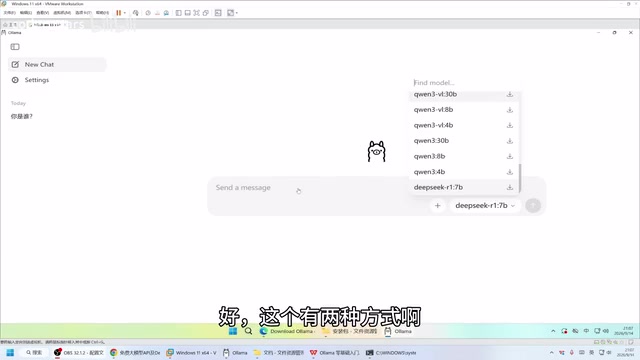Screen dimensions: 640x360
Task: Switch to the C:\WINDOWS\system32 console window
Action: (391, 352)
